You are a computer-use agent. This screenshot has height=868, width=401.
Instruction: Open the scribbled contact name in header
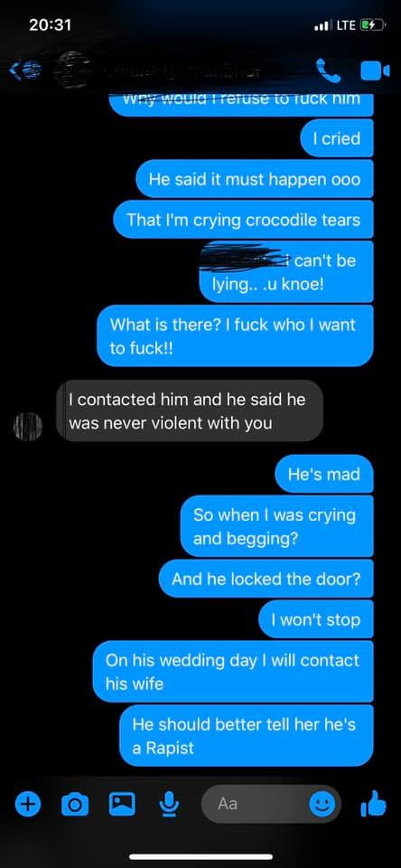tap(182, 70)
